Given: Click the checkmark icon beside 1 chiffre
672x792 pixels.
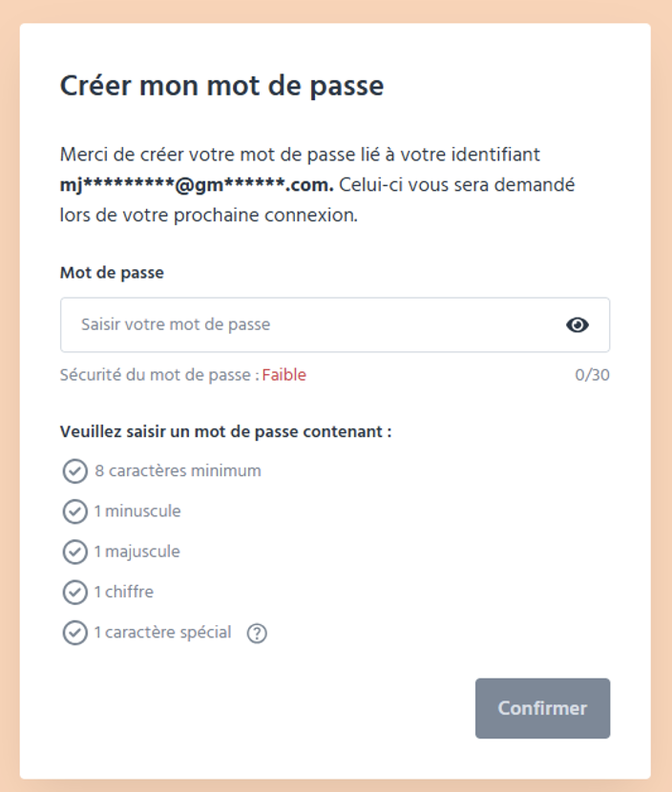Looking at the screenshot, I should 74,592.
